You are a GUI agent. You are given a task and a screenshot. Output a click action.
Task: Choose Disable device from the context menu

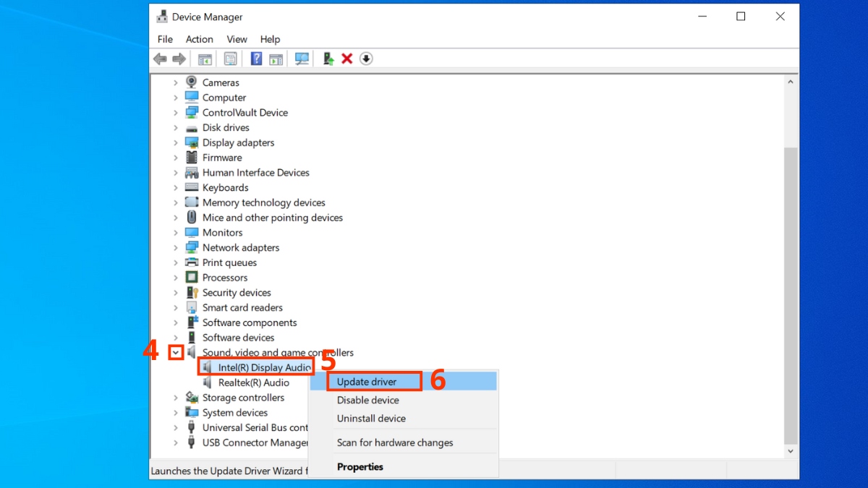[x=404, y=400]
